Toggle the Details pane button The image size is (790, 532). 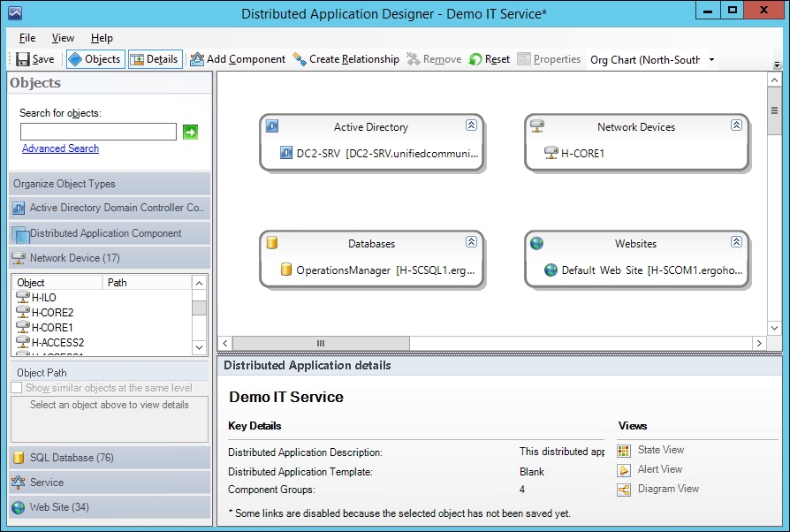(156, 59)
